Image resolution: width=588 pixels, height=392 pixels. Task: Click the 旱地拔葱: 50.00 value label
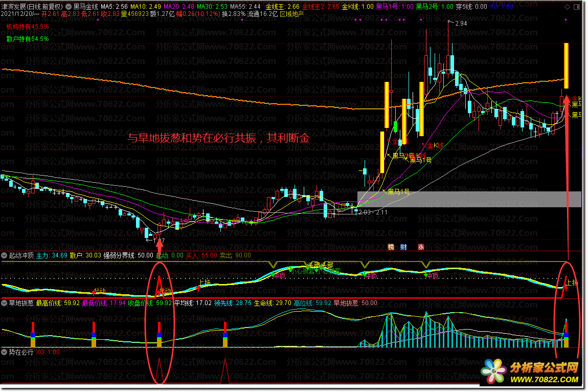point(355,303)
